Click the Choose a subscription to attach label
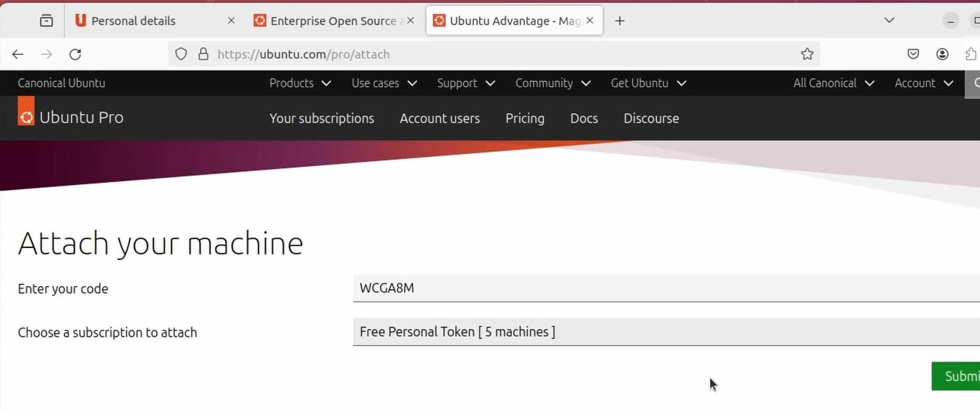Viewport: 980px width, 410px height. pyautogui.click(x=108, y=332)
